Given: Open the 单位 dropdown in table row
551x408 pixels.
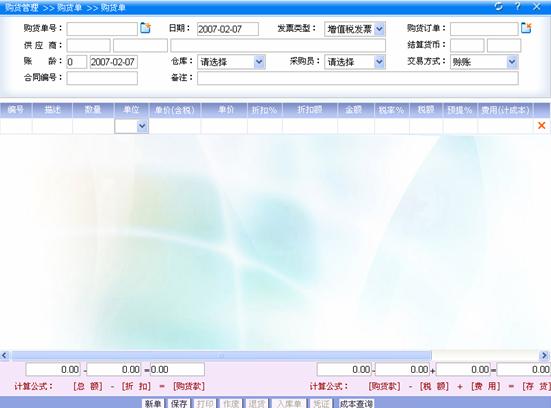Looking at the screenshot, I should pyautogui.click(x=142, y=126).
